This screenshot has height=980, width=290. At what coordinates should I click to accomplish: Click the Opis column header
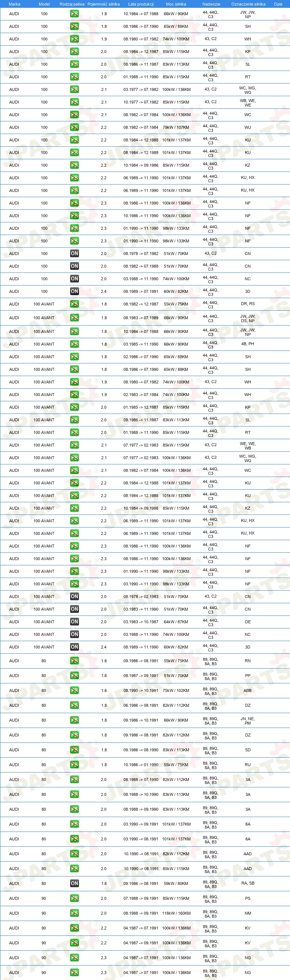pos(278,4)
